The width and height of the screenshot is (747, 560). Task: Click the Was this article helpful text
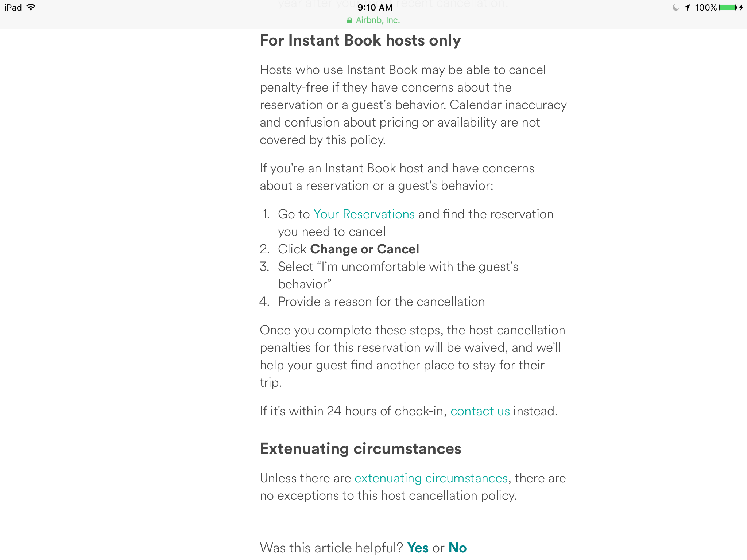coord(331,548)
